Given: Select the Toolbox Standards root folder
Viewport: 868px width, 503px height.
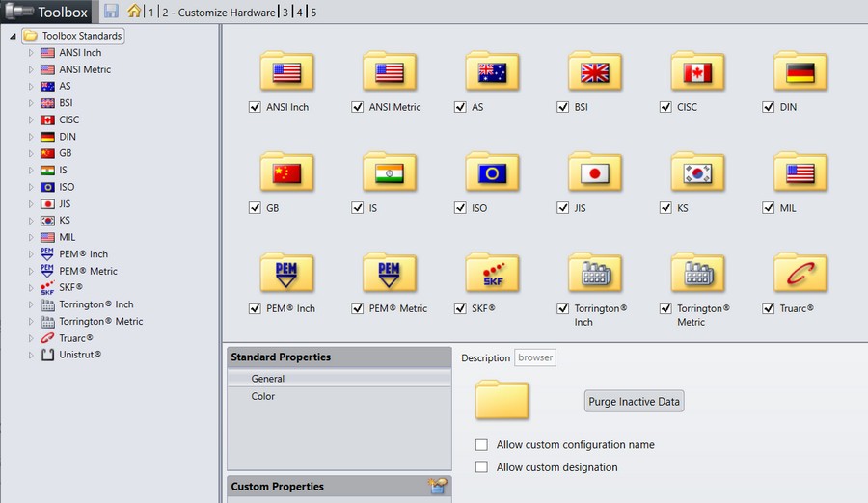Looking at the screenshot, I should point(73,36).
